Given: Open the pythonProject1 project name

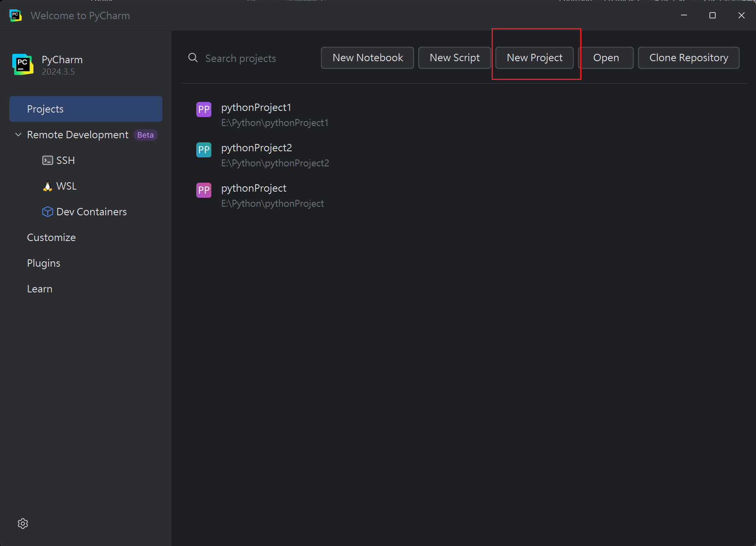Looking at the screenshot, I should (256, 107).
